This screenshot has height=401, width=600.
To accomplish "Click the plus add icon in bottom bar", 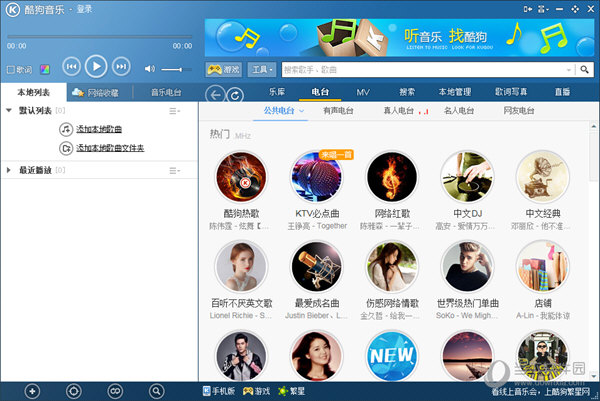I will click(x=32, y=391).
